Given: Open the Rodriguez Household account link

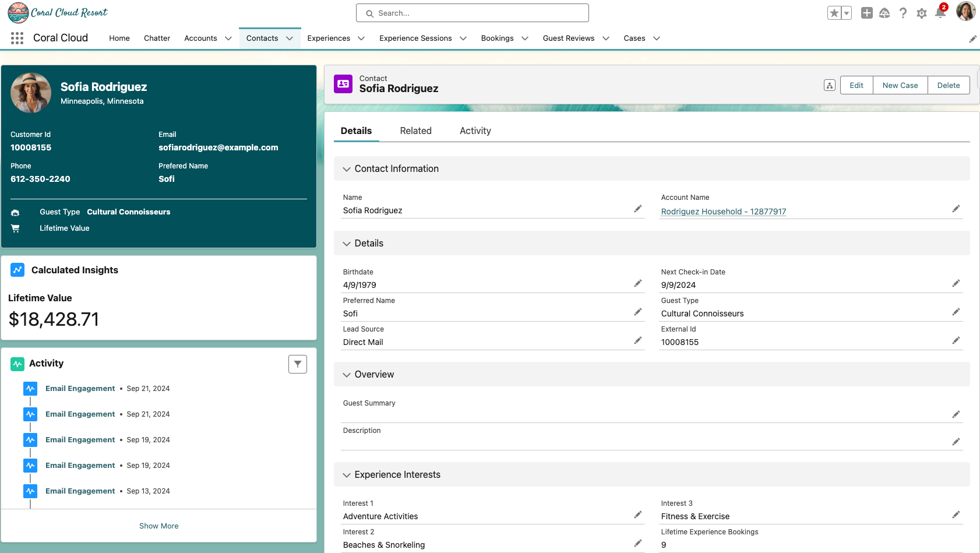Looking at the screenshot, I should pos(723,212).
